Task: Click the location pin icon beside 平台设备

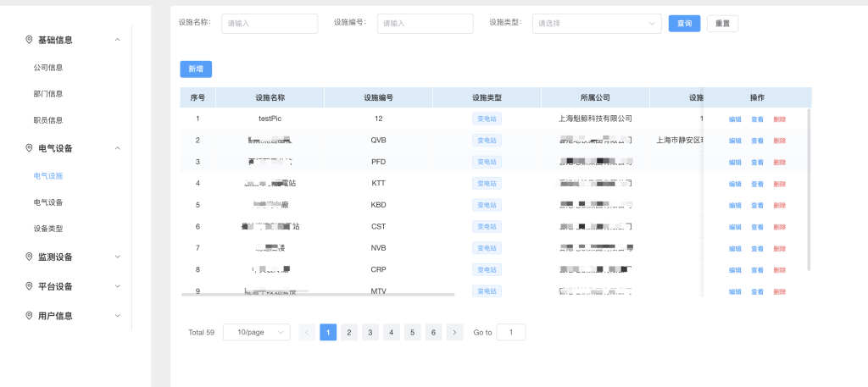Action: click(x=30, y=286)
